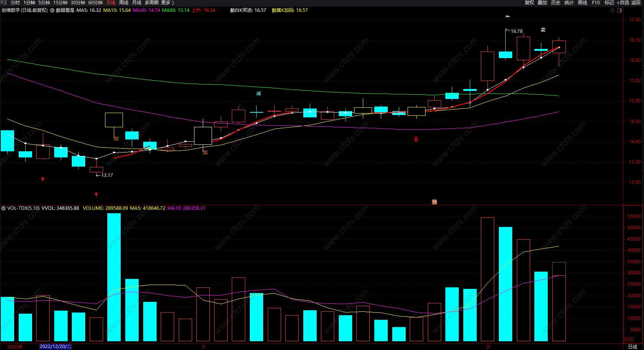Select the 15分钟 period tab
Viewport: 644px width, 350px height.
[x=60, y=3]
